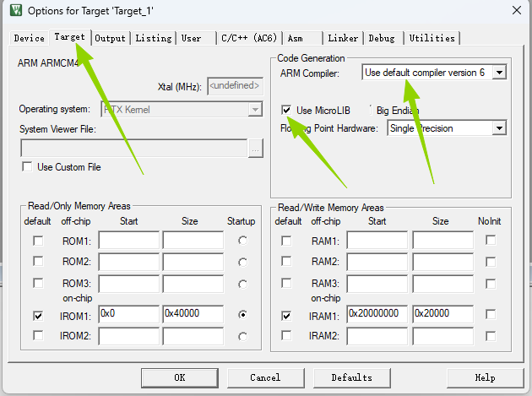The width and height of the screenshot is (532, 396).
Task: Check the ROM2 default checkbox
Action: [38, 262]
